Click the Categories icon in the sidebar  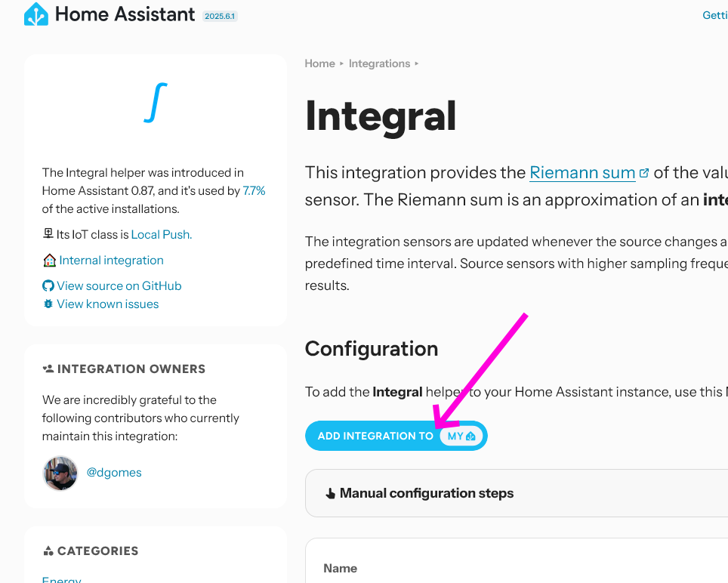pos(47,551)
